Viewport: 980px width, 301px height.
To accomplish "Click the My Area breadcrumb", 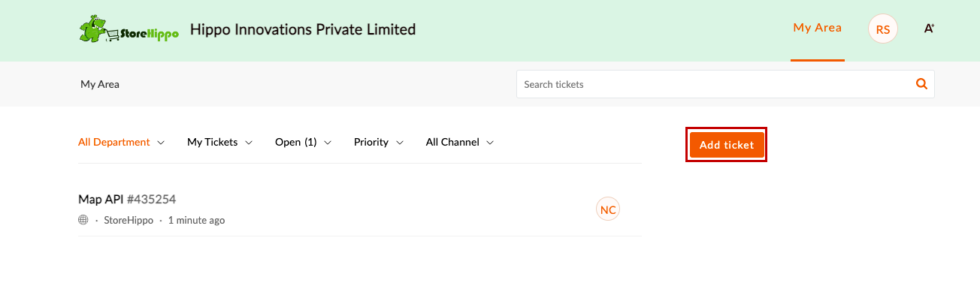I will [x=100, y=84].
